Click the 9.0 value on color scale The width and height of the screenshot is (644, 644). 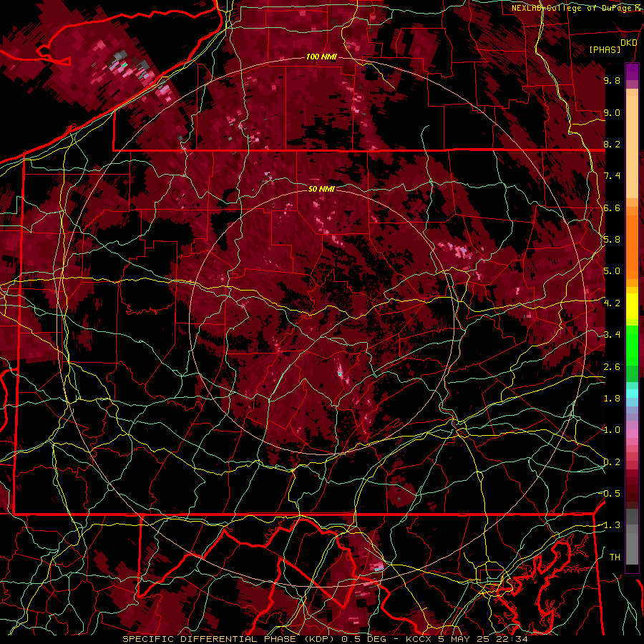coord(612,112)
